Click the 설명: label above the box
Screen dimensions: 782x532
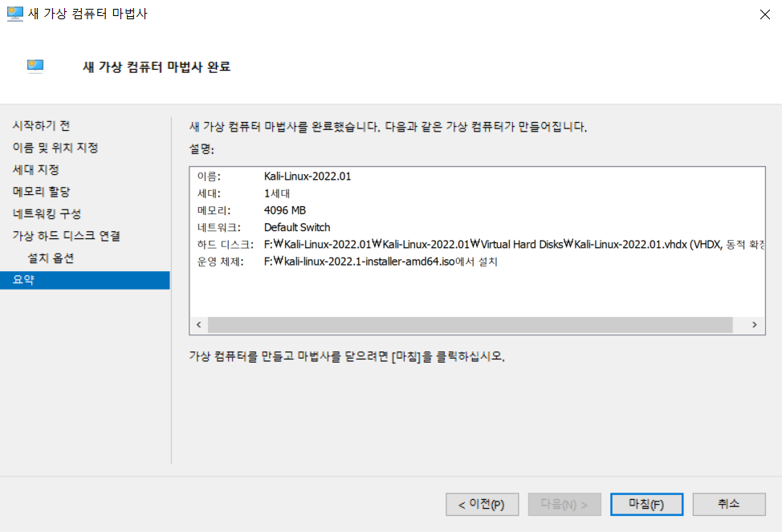click(x=202, y=149)
